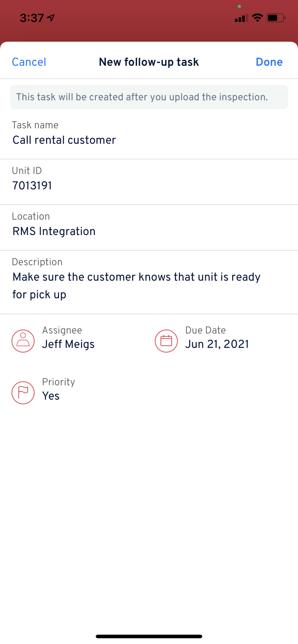Toggle the Priority value Yes
298x644 pixels.
click(x=51, y=396)
